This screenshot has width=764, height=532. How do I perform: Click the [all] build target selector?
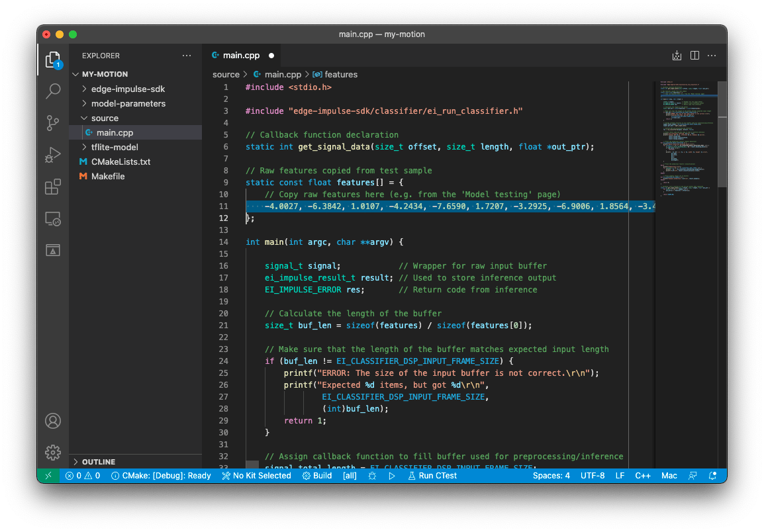coord(350,476)
